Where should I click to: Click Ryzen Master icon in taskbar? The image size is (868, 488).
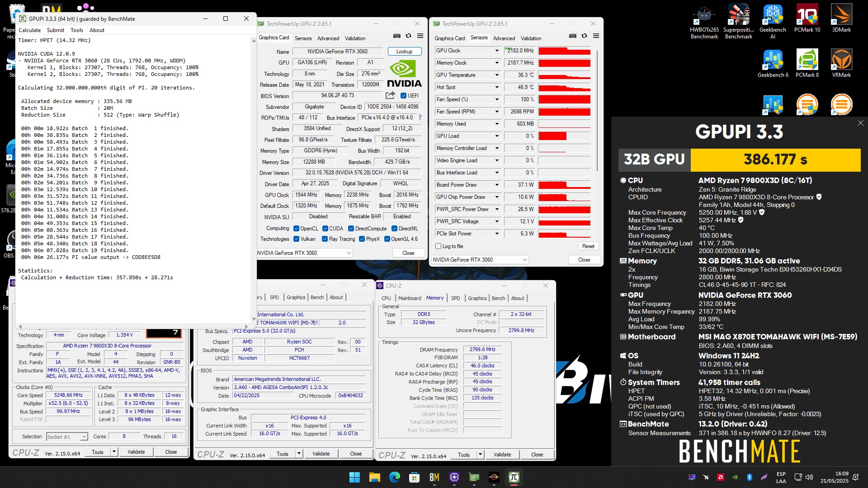point(494,477)
